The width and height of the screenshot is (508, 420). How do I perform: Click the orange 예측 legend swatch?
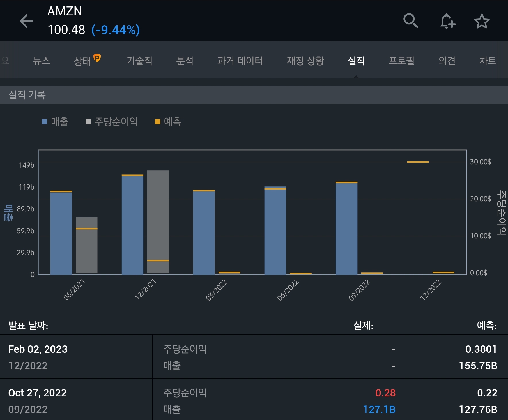click(x=158, y=122)
